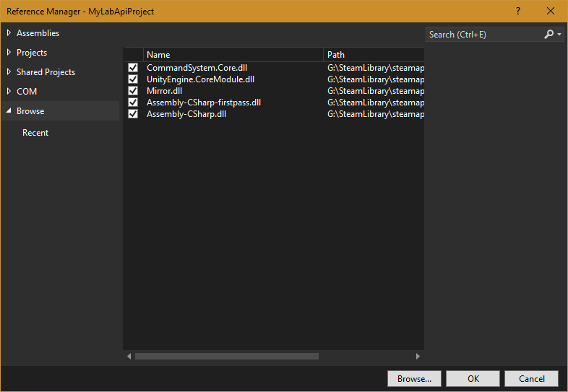
Task: Select the UnityEngine.CoreModule.dll file name
Action: pos(200,79)
